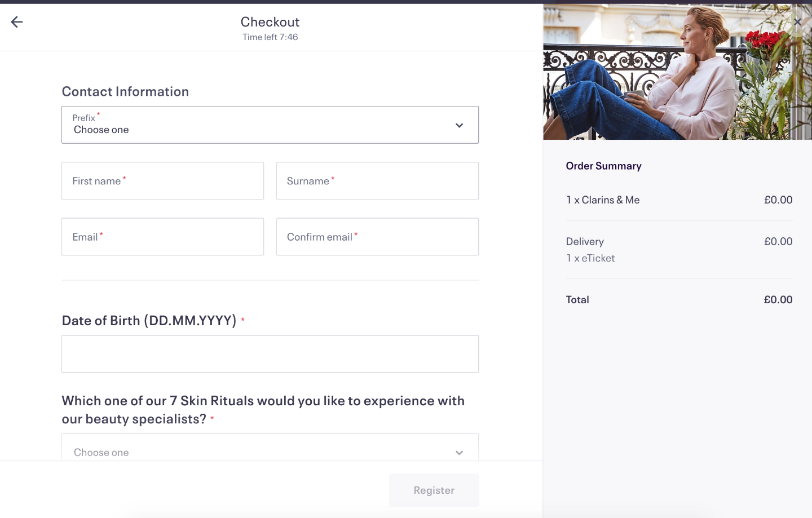Click the Total £0.00 amount
This screenshot has width=812, height=518.
(x=778, y=300)
